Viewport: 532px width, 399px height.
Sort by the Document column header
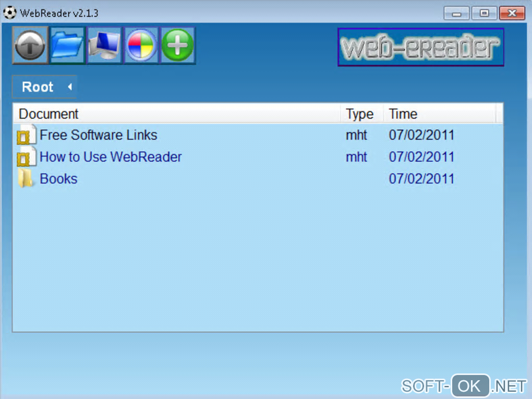pos(176,114)
